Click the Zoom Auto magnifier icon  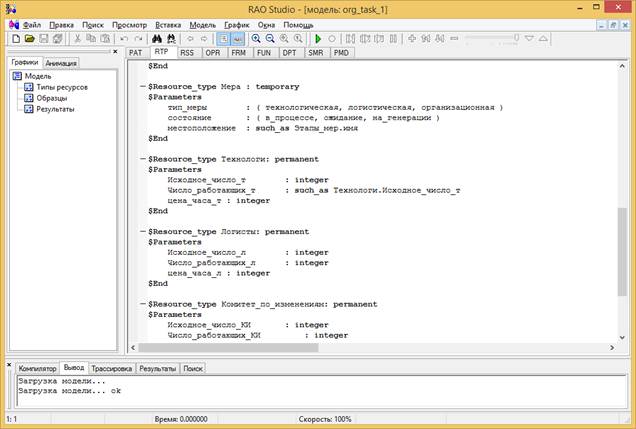tap(284, 39)
